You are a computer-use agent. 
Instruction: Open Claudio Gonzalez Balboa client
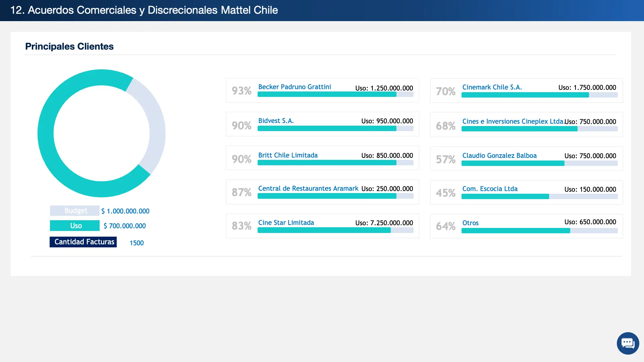(x=499, y=156)
